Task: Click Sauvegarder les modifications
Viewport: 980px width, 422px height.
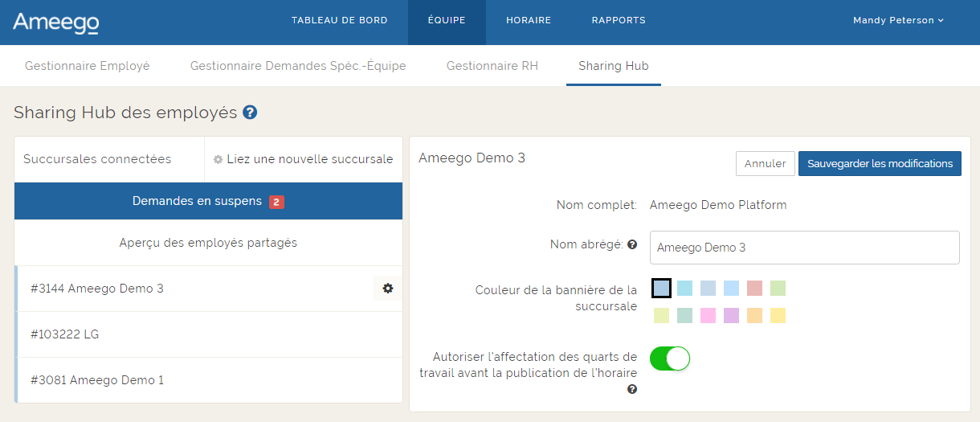Action: click(x=880, y=163)
